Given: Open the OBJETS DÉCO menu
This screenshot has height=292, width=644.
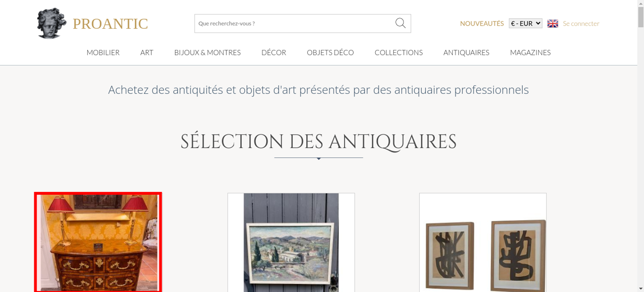Looking at the screenshot, I should [x=330, y=52].
